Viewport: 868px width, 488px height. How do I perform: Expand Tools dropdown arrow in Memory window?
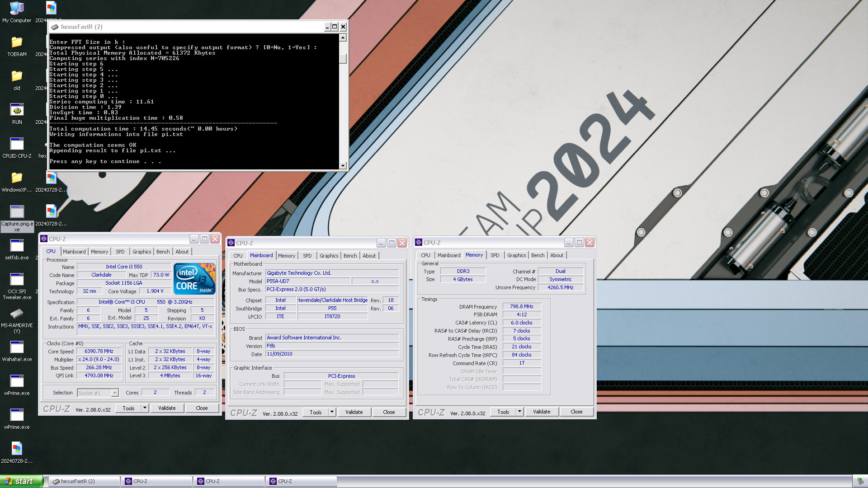(x=519, y=412)
